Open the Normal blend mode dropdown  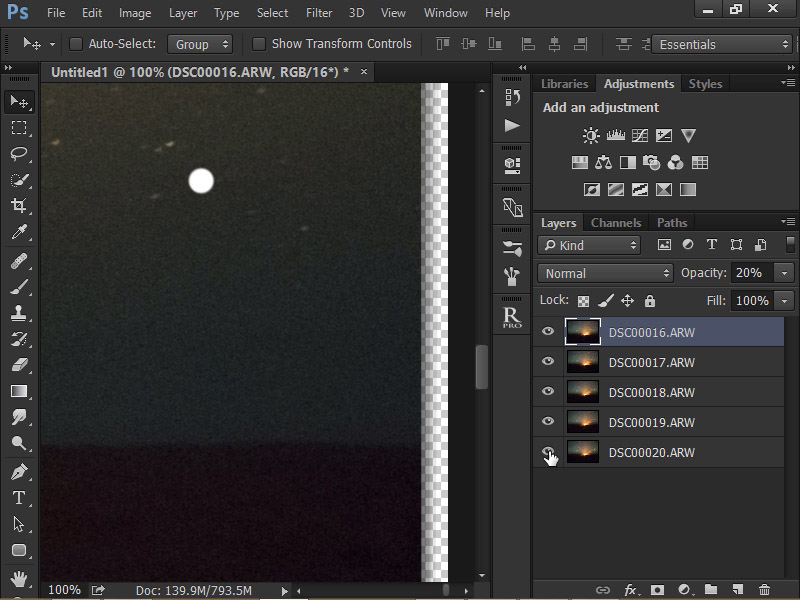pyautogui.click(x=606, y=273)
